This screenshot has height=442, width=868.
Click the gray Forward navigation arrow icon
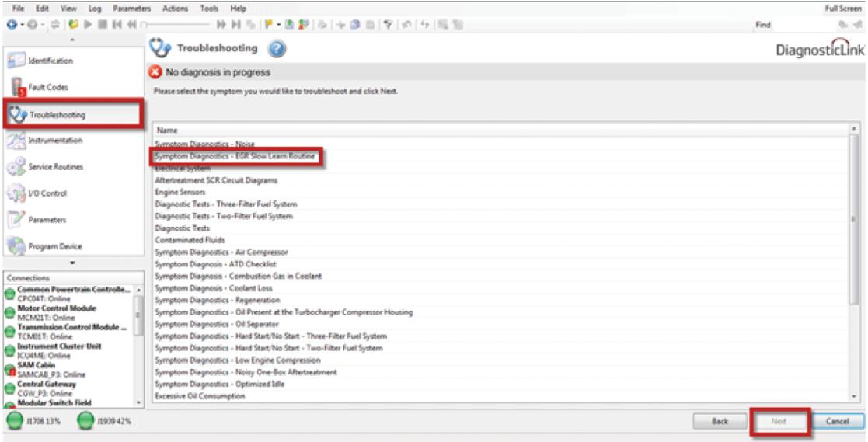click(33, 24)
